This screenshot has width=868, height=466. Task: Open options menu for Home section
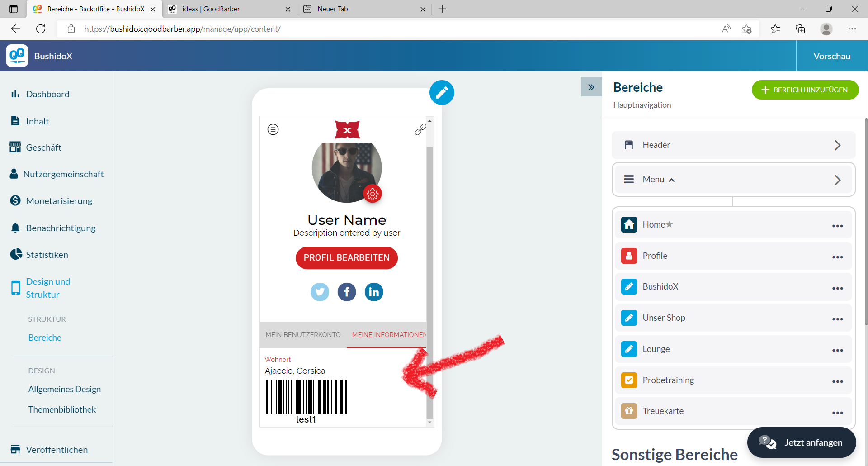[838, 226]
